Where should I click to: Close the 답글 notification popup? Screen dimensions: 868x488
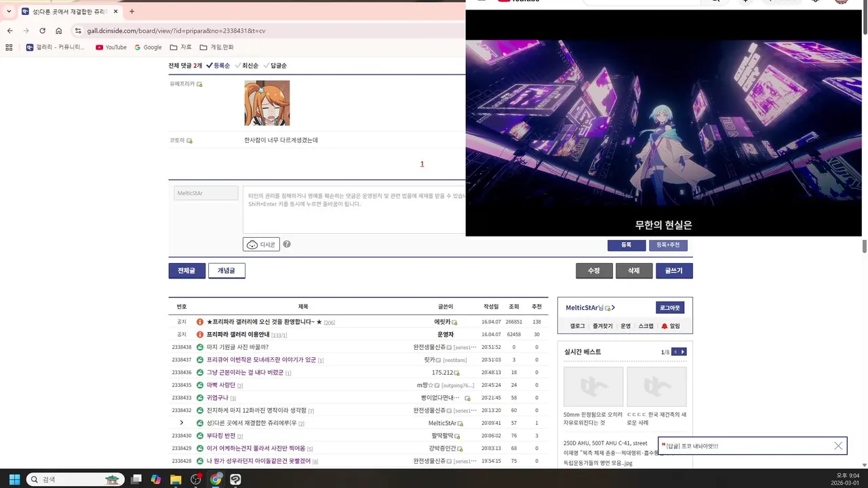(838, 446)
